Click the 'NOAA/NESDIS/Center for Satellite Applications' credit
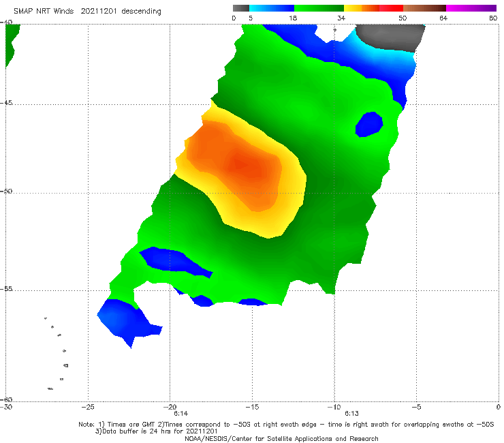 click(281, 438)
